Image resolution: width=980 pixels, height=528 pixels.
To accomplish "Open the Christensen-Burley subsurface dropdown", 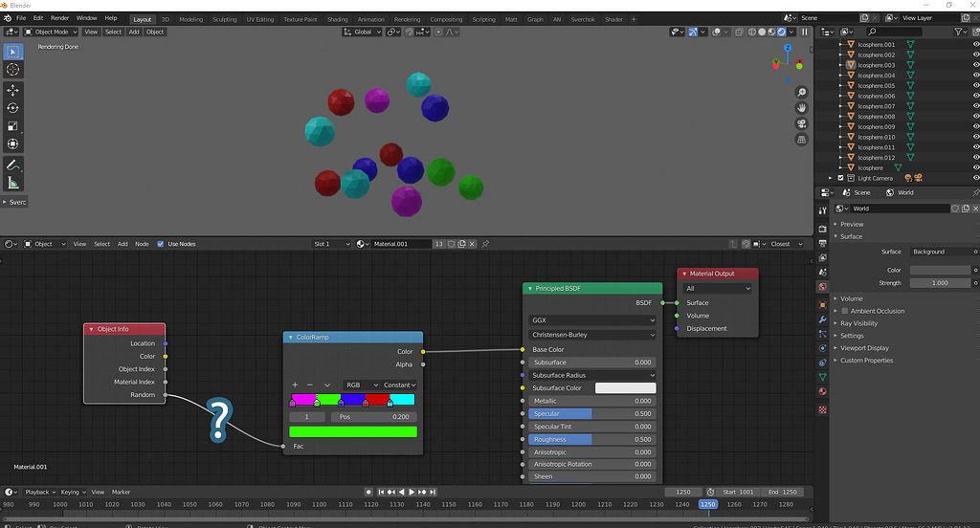I will (591, 335).
